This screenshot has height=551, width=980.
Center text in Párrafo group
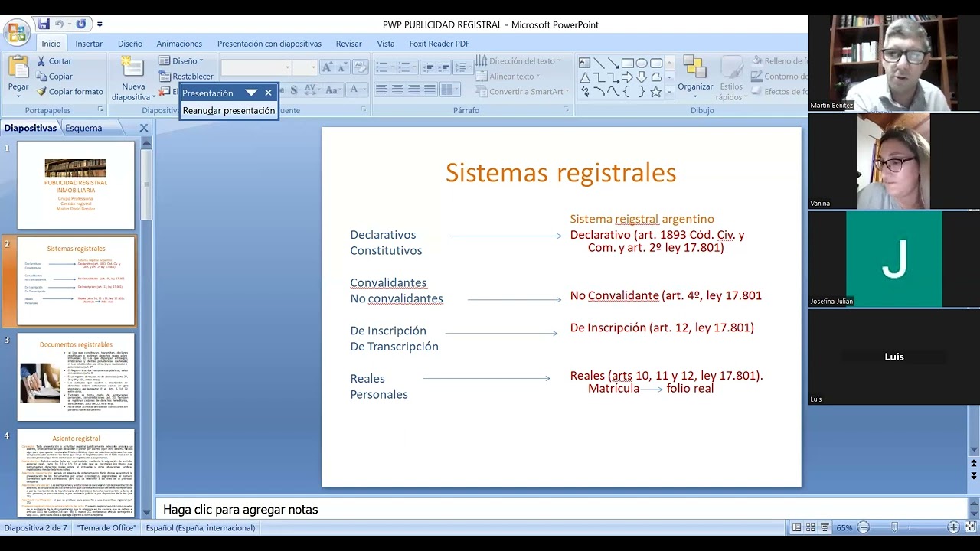[397, 90]
